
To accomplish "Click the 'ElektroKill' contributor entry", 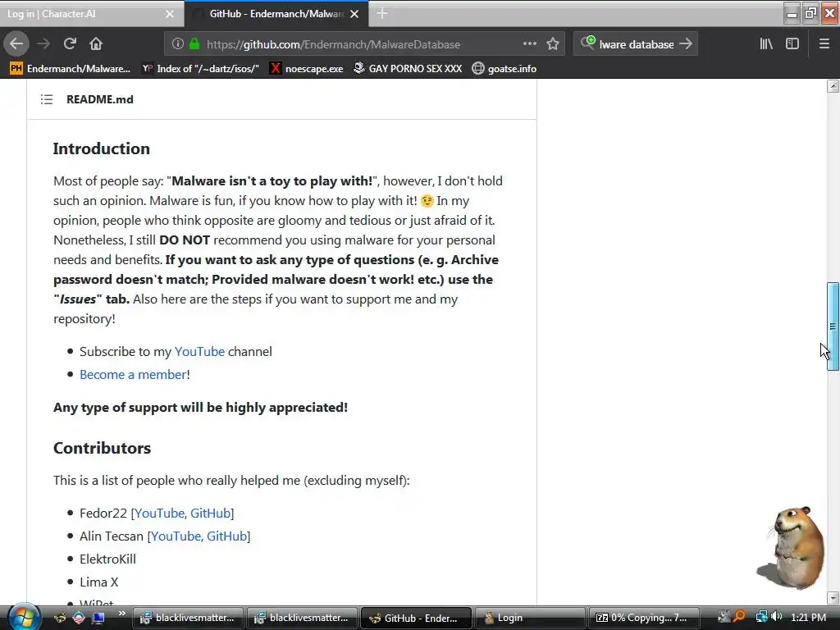I will click(x=107, y=559).
